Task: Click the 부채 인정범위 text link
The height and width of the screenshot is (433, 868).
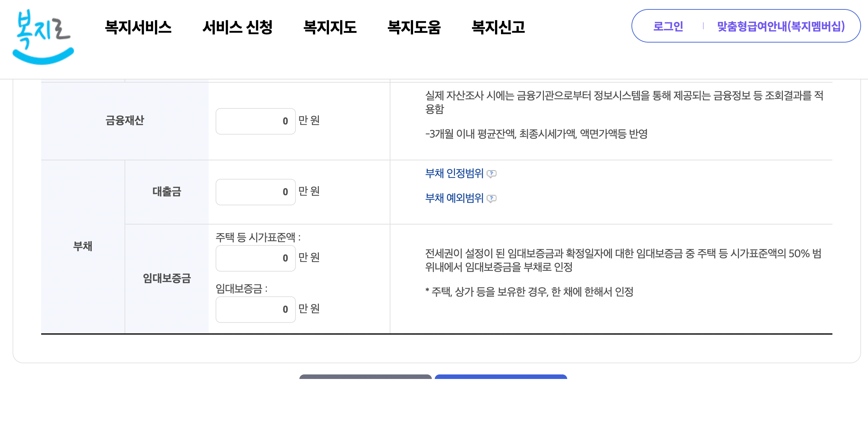Action: (454, 173)
